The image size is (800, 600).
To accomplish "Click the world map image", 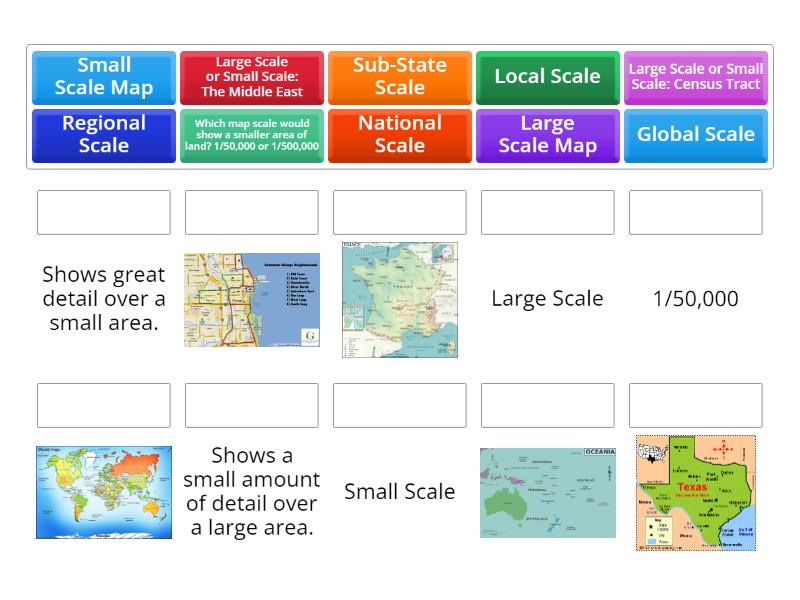I will [x=104, y=492].
